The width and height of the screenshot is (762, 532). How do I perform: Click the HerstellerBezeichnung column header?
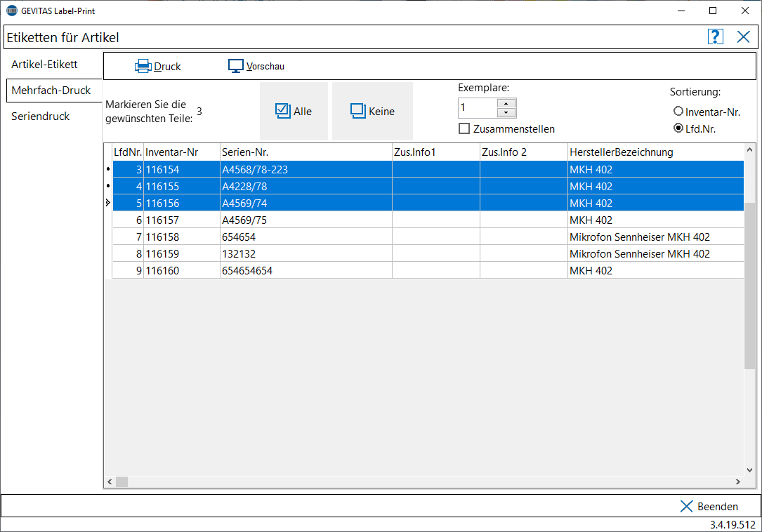[655, 152]
